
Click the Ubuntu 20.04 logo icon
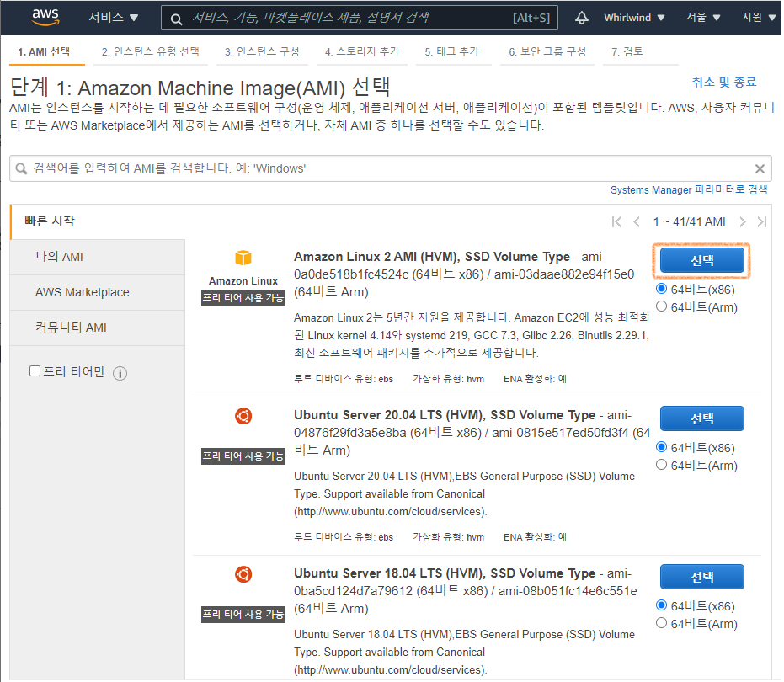tap(243, 416)
